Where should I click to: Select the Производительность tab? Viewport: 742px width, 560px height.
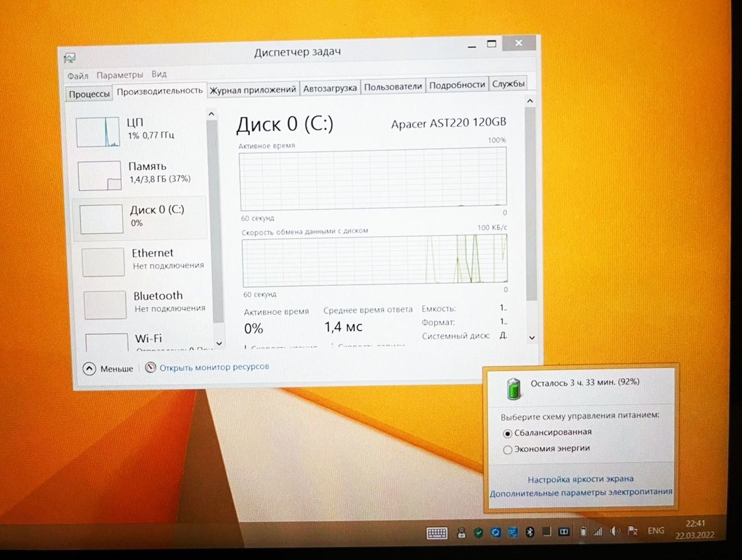point(160,91)
